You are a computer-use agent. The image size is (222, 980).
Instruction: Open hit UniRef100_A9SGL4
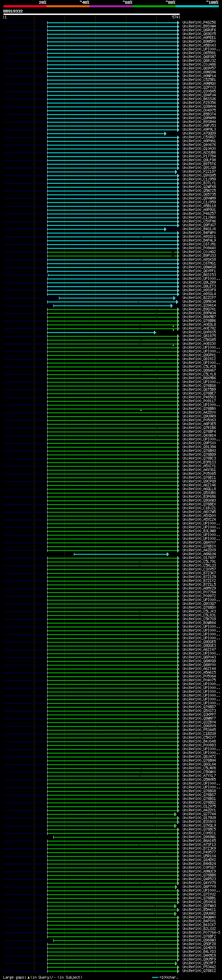(199, 294)
